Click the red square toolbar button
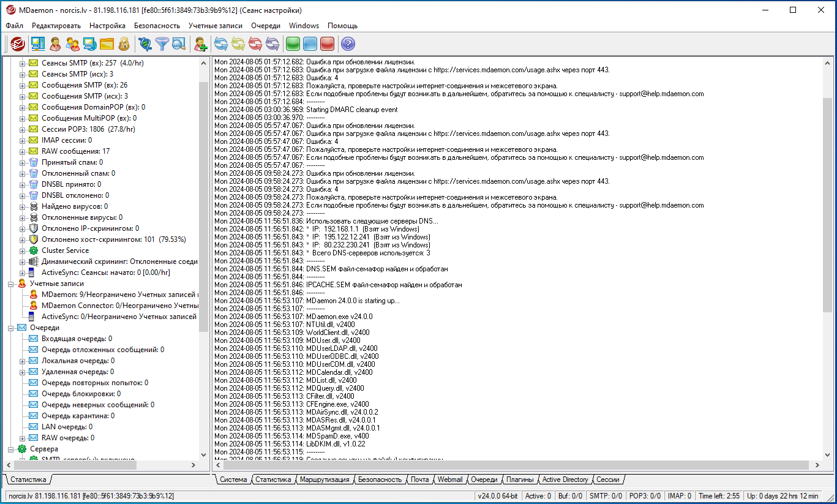This screenshot has height=504, width=837. click(x=327, y=44)
